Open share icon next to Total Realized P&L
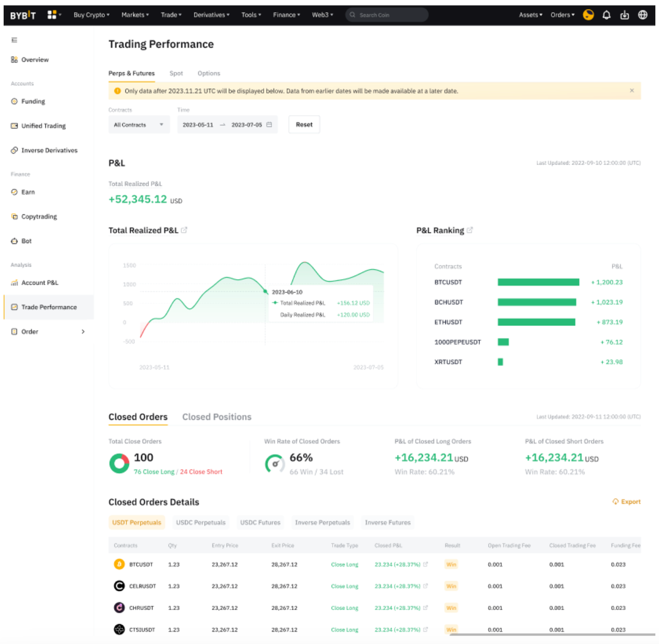This screenshot has height=644, width=659. pyautogui.click(x=184, y=230)
